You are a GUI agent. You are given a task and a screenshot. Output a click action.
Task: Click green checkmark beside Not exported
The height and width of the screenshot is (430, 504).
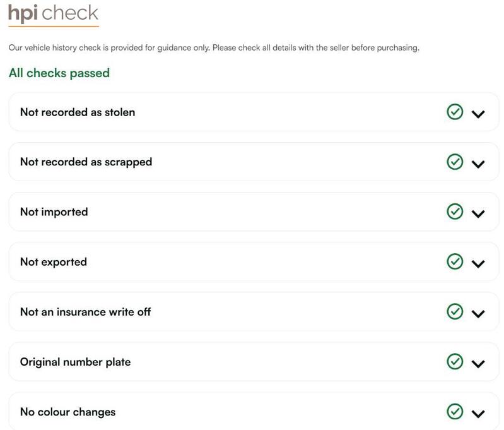click(455, 261)
